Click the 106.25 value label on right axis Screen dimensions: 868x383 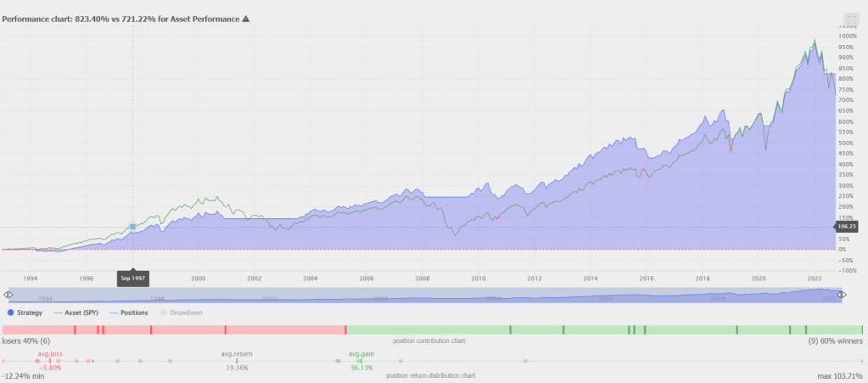(845, 227)
